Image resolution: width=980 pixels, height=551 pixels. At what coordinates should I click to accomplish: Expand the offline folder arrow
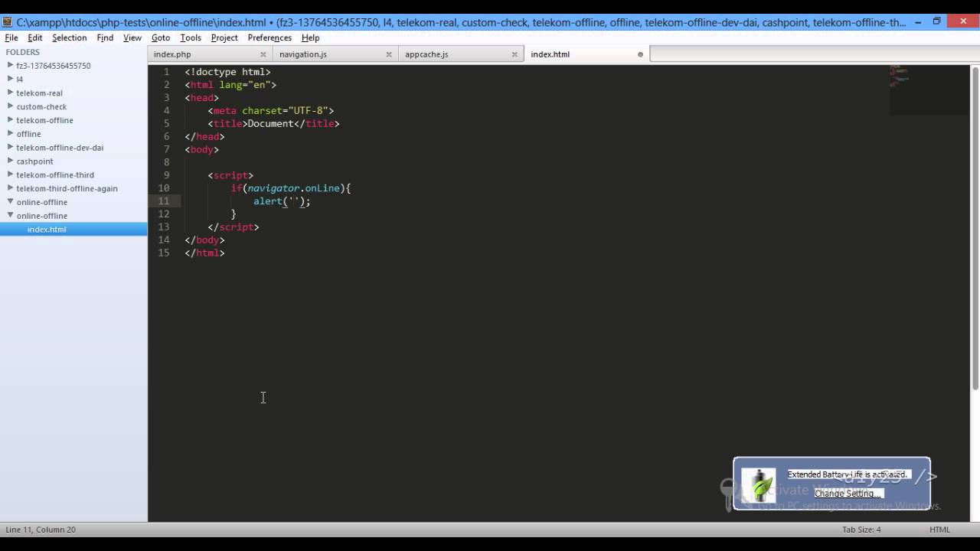coord(10,133)
